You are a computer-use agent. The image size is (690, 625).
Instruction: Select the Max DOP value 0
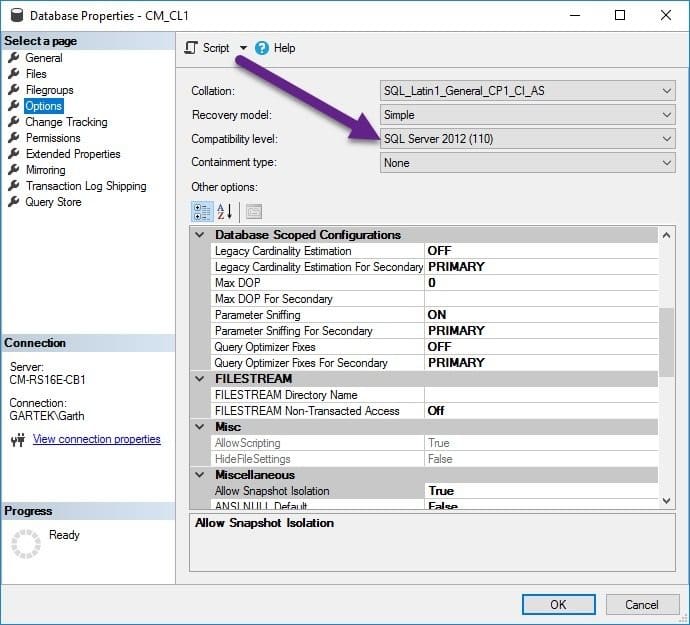click(x=541, y=283)
